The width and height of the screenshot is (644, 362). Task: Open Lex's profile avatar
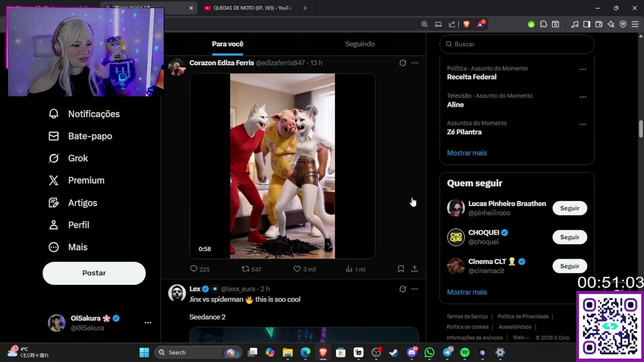pyautogui.click(x=177, y=293)
